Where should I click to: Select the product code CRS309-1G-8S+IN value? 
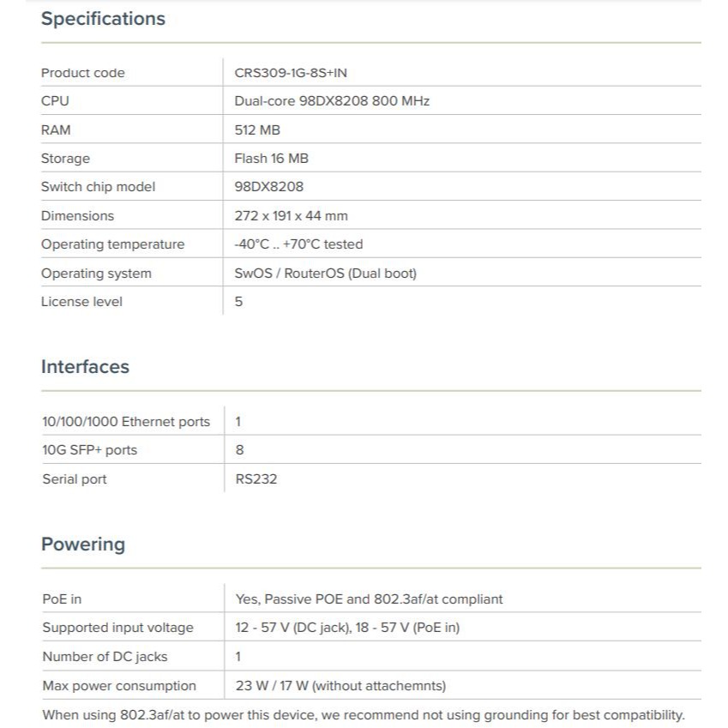point(291,73)
